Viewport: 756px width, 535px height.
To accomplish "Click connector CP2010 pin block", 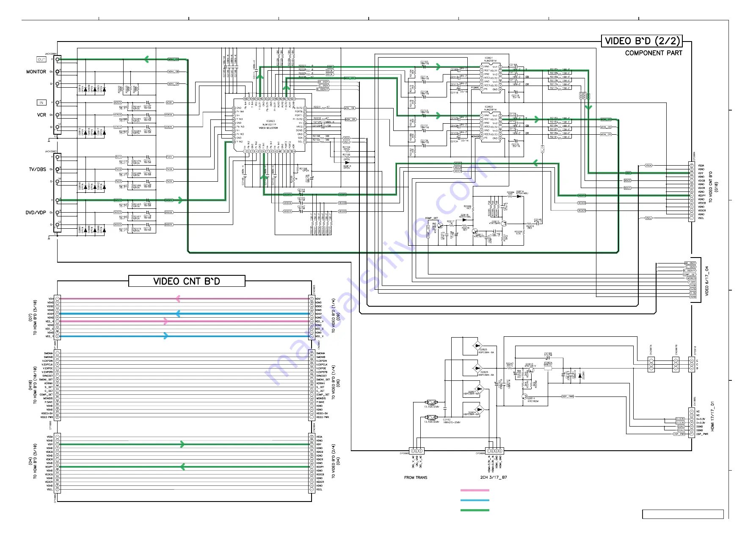I will tap(692, 364).
